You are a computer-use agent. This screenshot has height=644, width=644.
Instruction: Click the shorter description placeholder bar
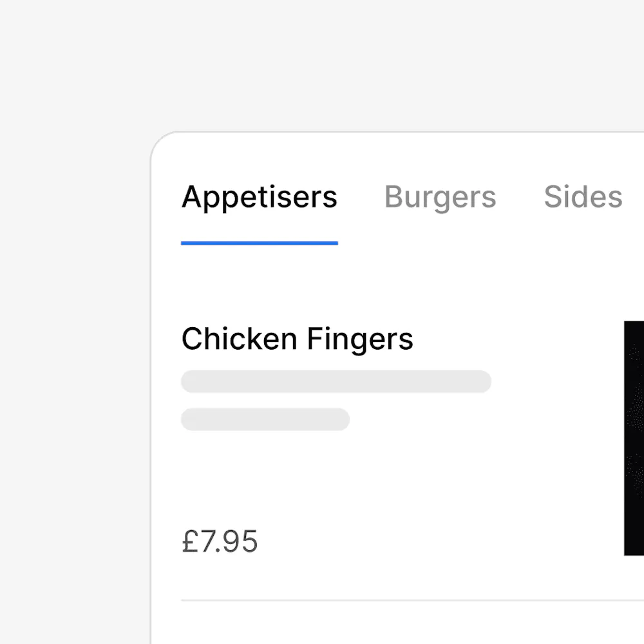coord(265,419)
